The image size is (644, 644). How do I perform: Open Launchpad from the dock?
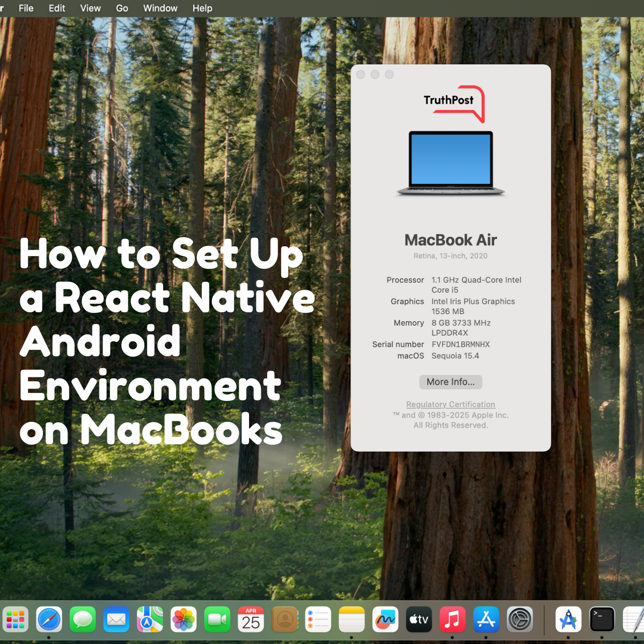tap(16, 620)
